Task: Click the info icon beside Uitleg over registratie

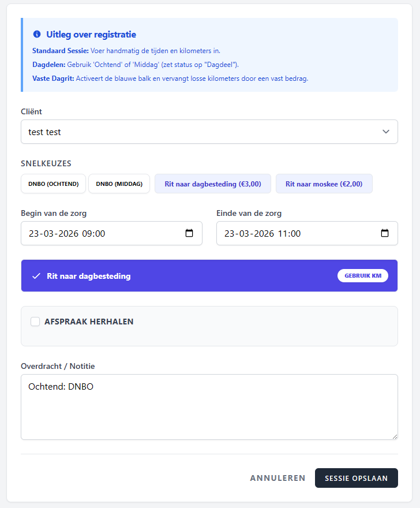Action: [x=37, y=35]
